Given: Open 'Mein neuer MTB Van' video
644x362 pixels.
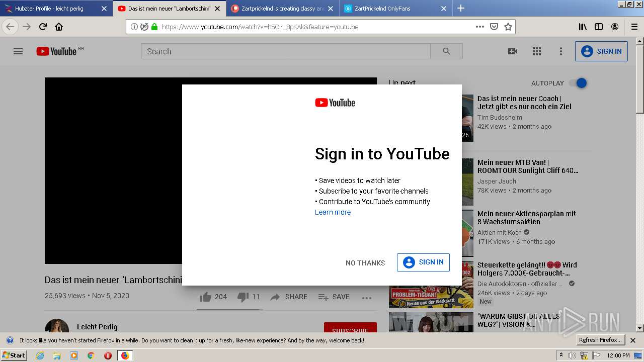Looking at the screenshot, I should (528, 166).
